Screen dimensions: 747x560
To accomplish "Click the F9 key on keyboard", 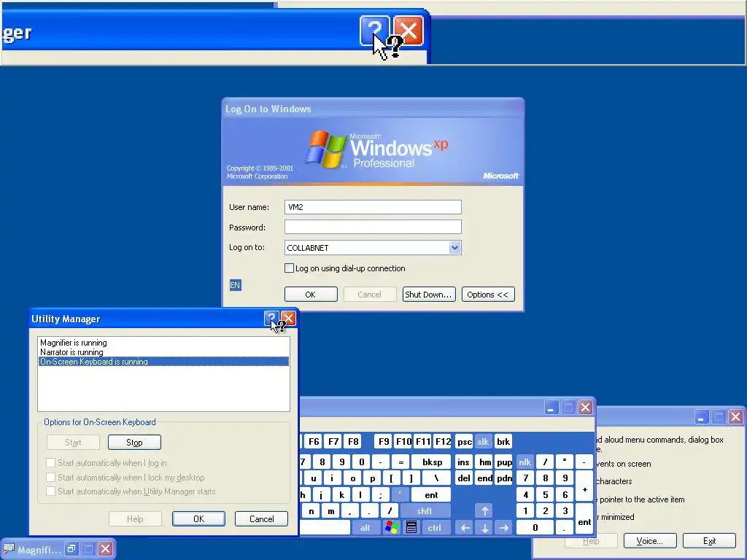I will tap(384, 441).
